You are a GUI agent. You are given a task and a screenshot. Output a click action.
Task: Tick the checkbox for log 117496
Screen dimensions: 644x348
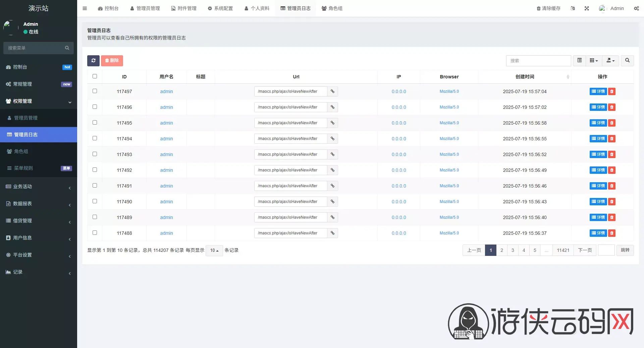coord(95,107)
